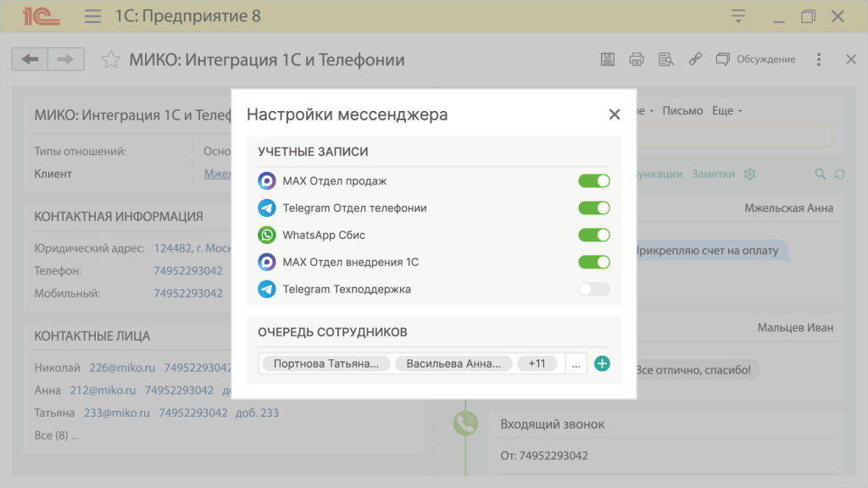Expand the Еще dropdown menu
Screen dimensions: 868x488
726,111
